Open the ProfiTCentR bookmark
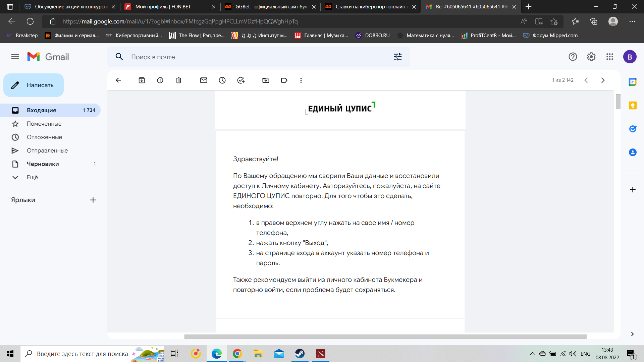This screenshot has width=644, height=362. 488,36
